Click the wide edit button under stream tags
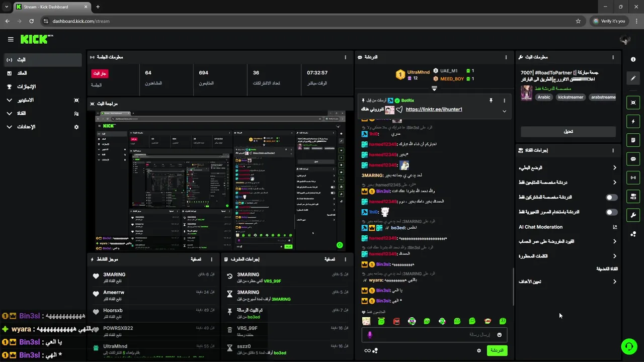This screenshot has width=644, height=362. pyautogui.click(x=568, y=132)
